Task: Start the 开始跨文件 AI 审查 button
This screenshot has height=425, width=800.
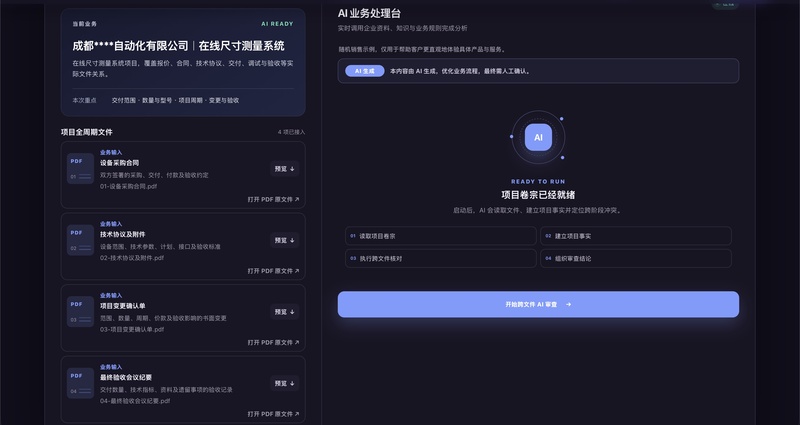Action: click(538, 305)
